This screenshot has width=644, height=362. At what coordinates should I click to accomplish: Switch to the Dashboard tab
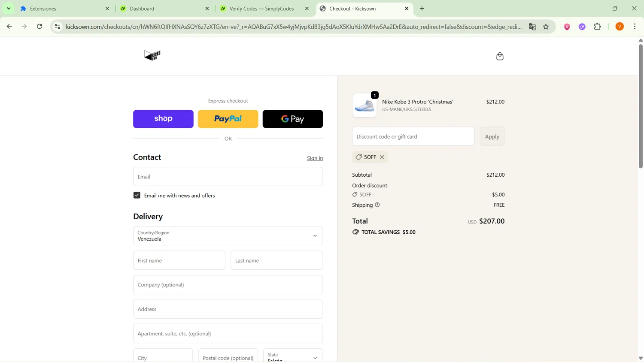[164, 9]
